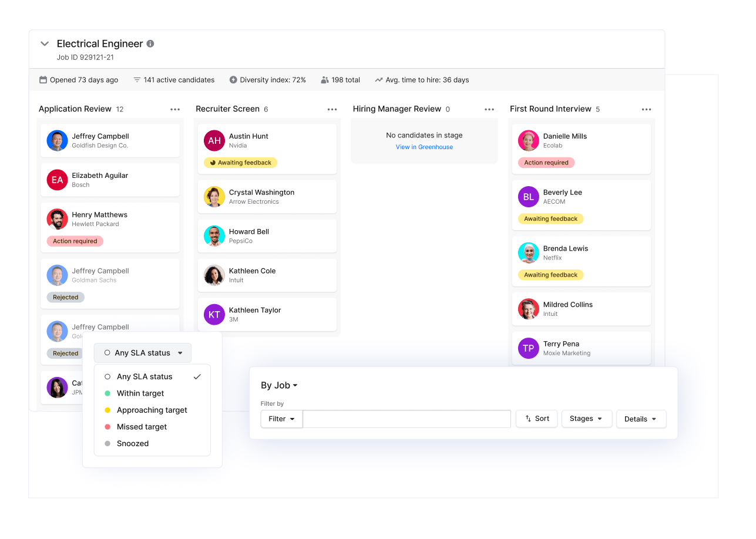Viewport: 756px width, 539px height.
Task: Click the info icon beside Electrical Engineer
Action: point(150,44)
